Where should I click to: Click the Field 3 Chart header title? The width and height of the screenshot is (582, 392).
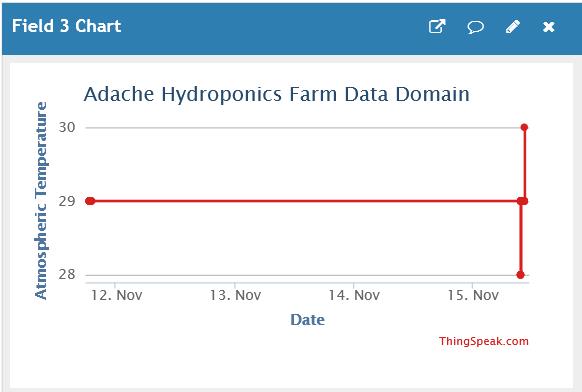[x=67, y=26]
